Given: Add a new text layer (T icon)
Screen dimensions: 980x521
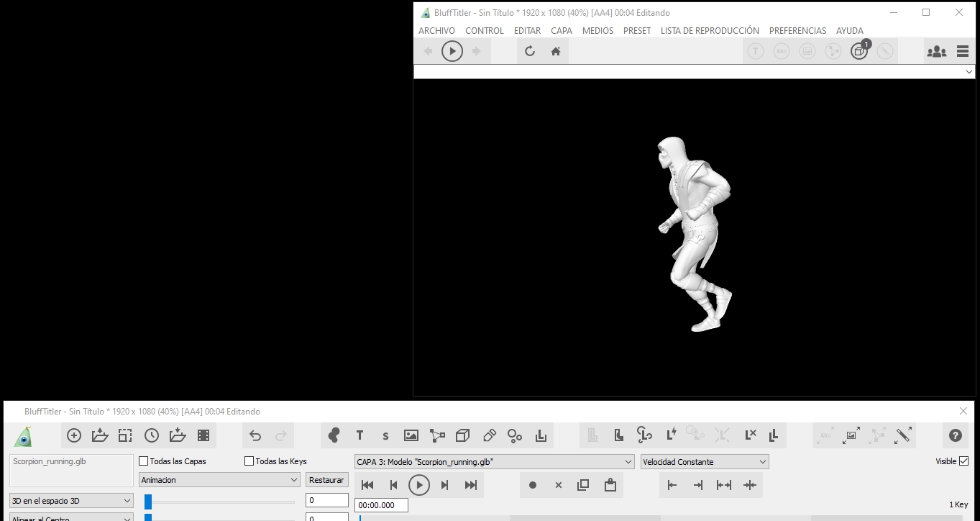Looking at the screenshot, I should point(360,435).
